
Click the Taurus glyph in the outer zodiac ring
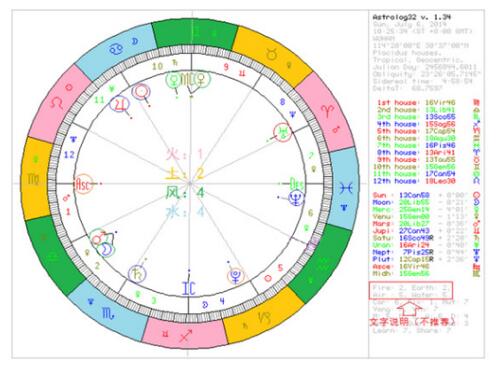click(272, 53)
